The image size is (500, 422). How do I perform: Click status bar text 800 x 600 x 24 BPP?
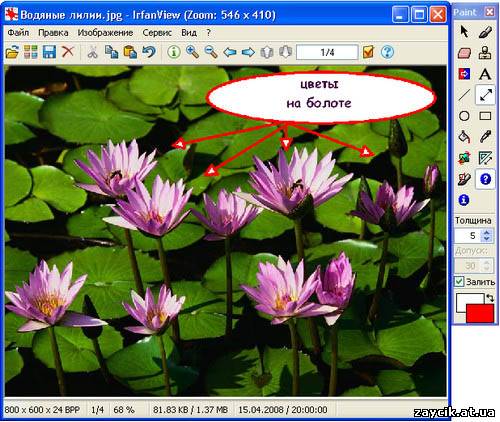click(42, 409)
